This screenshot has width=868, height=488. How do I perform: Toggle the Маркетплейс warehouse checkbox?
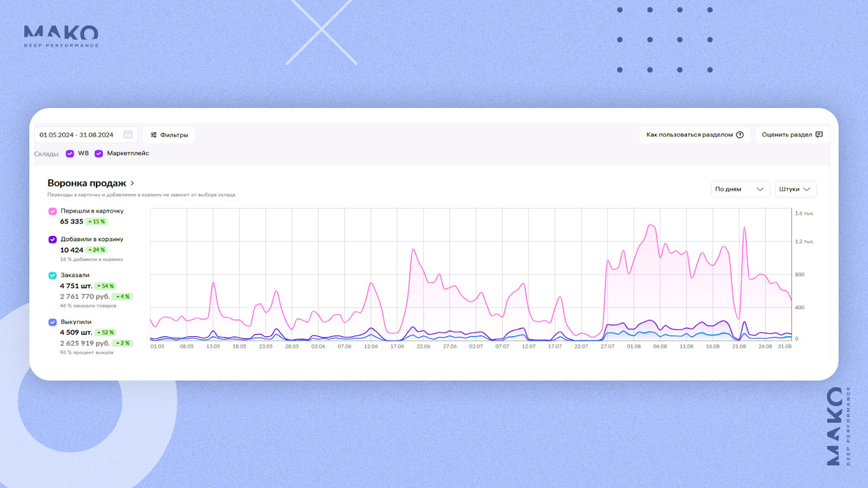tap(99, 153)
